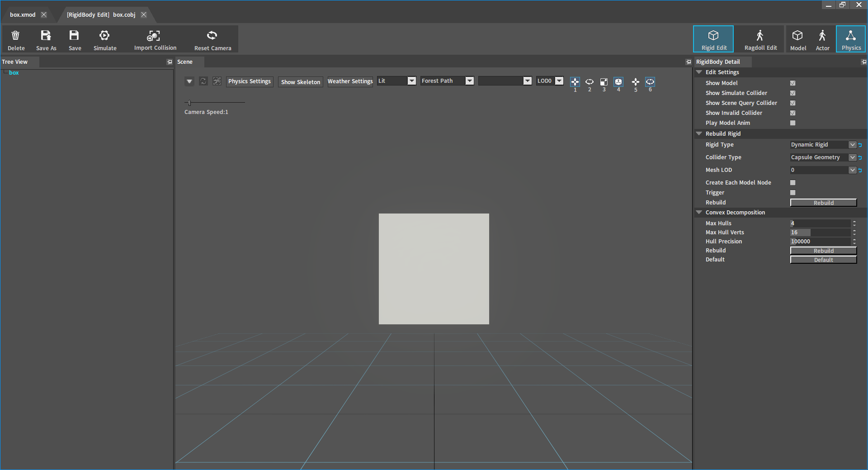
Task: Click the skeleton figure icon in Scene toolbar
Action: (217, 81)
